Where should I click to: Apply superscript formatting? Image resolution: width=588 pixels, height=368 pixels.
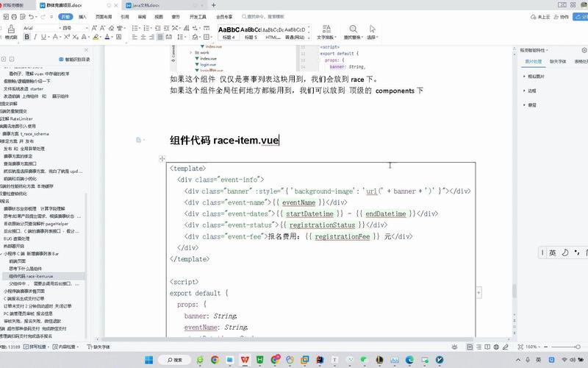67,37
